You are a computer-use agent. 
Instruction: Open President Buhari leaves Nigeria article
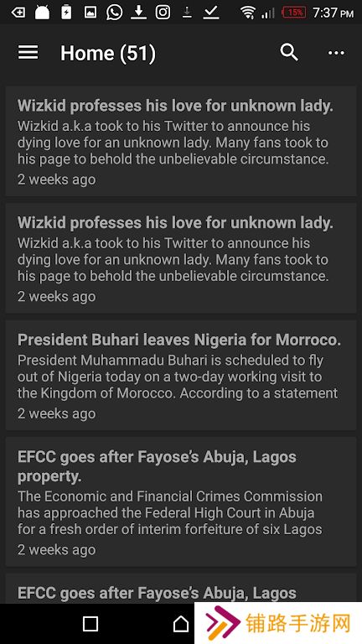[x=181, y=375]
